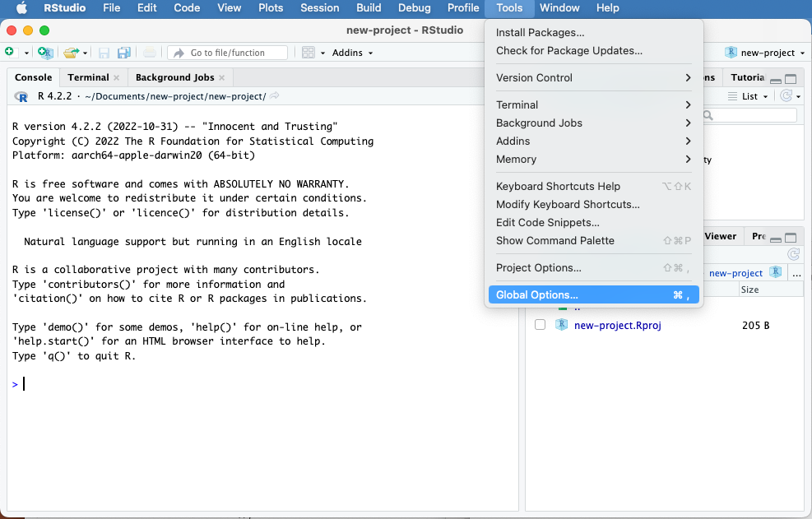Open the Debug menu
Screen dimensions: 812x519
pos(415,7)
